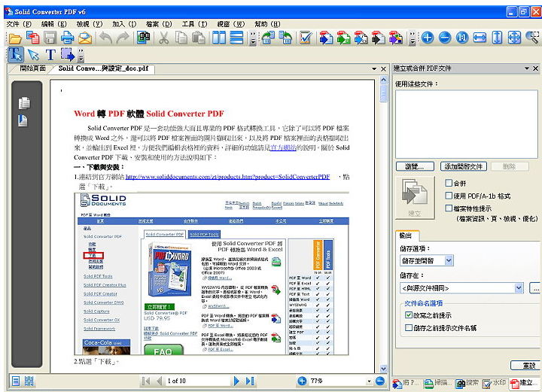
Task: Switch to the 開始頁面 tab
Action: pyautogui.click(x=32, y=68)
